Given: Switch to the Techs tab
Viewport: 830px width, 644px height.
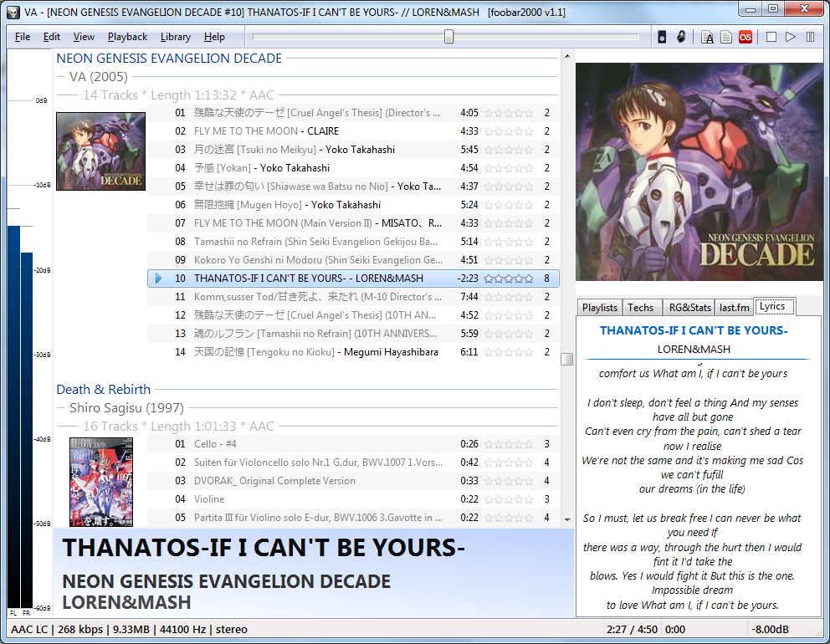Looking at the screenshot, I should [641, 308].
